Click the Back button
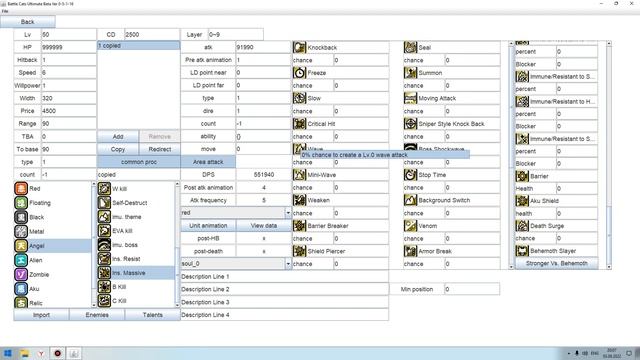The height and width of the screenshot is (360, 640). pyautogui.click(x=28, y=22)
